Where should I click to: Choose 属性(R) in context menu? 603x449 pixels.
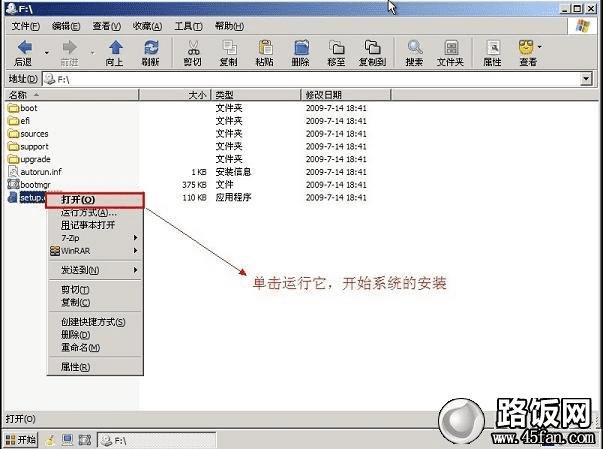pos(95,367)
